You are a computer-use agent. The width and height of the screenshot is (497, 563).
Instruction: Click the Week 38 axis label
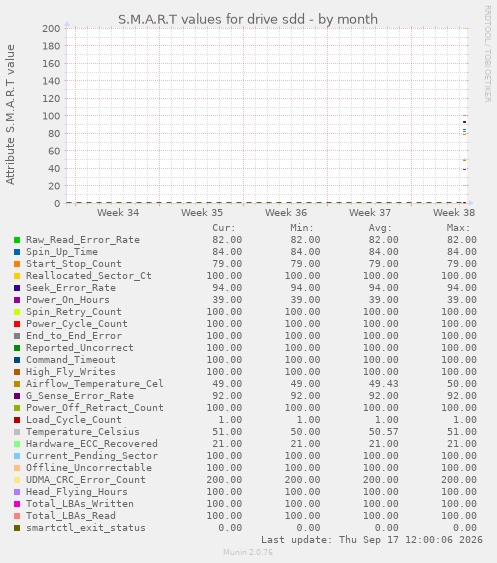[x=454, y=213]
